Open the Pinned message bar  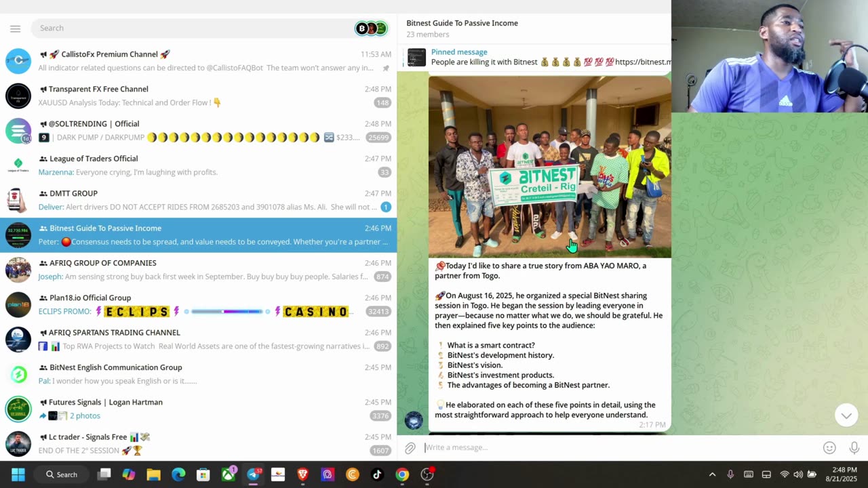coord(534,57)
